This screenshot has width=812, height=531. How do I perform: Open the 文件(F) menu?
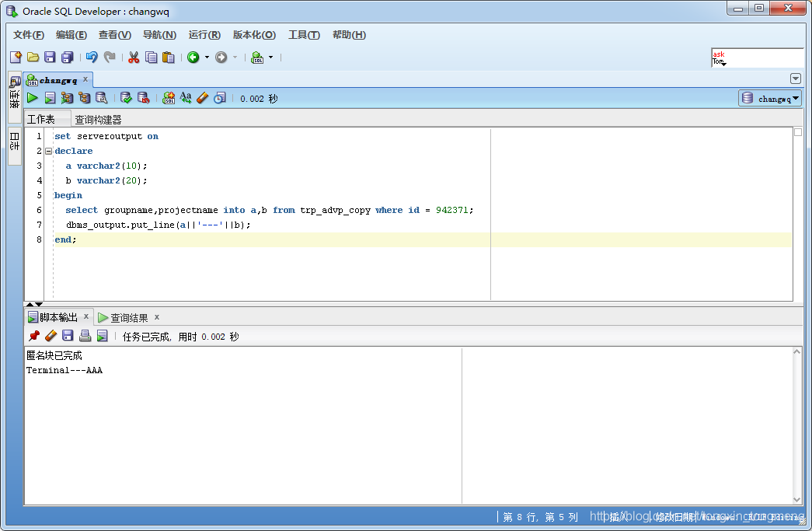click(29, 35)
